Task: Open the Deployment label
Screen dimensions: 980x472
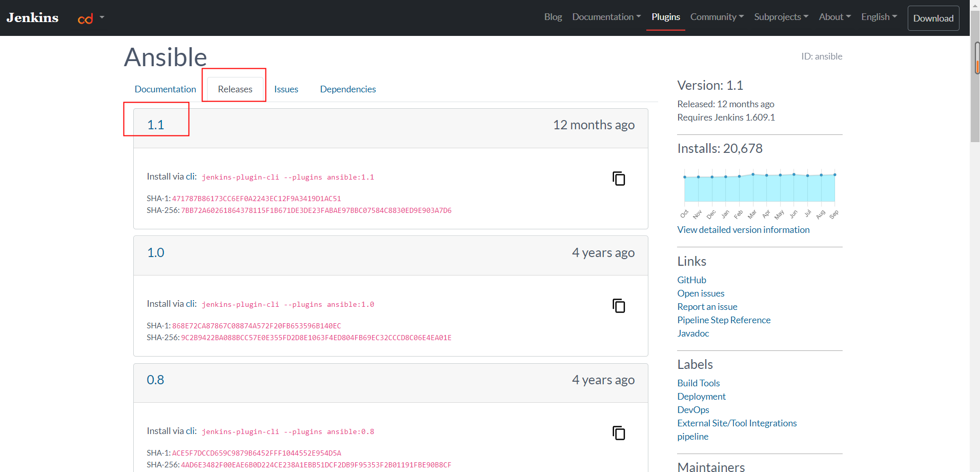Action: click(x=701, y=397)
